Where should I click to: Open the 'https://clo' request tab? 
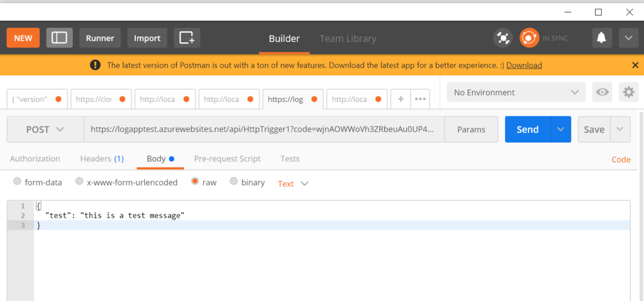[x=101, y=99]
